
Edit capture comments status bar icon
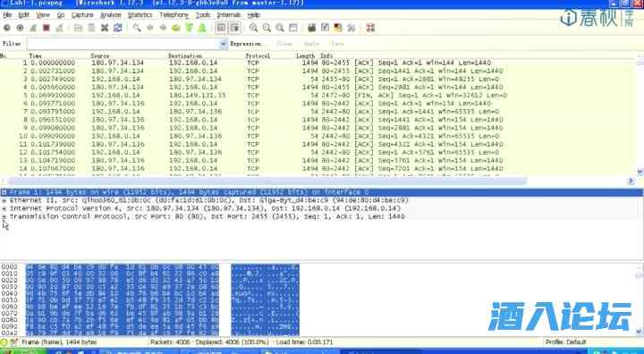point(14,342)
